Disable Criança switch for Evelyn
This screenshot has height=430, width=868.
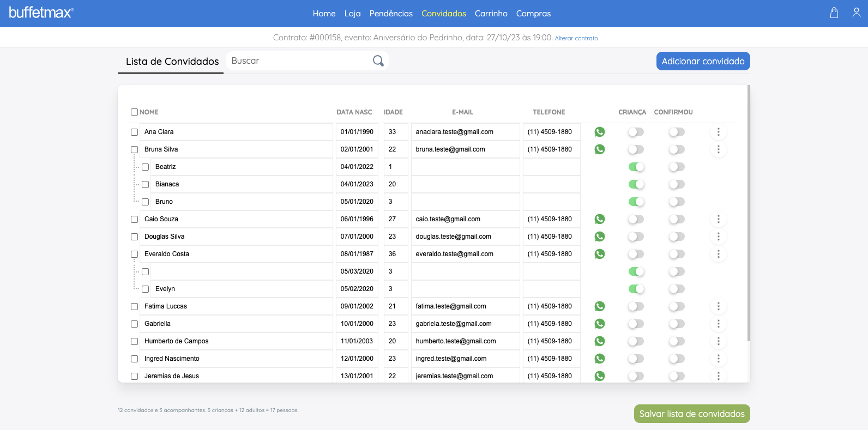point(636,289)
